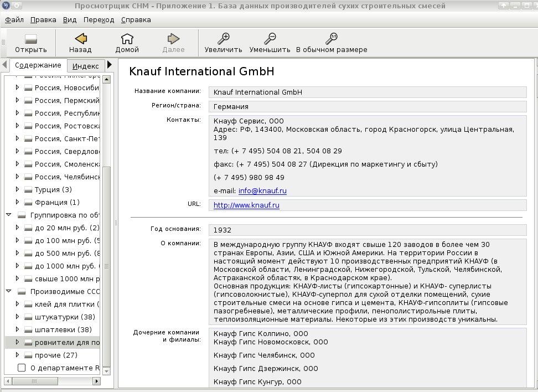Click the Домой house icon

127,38
